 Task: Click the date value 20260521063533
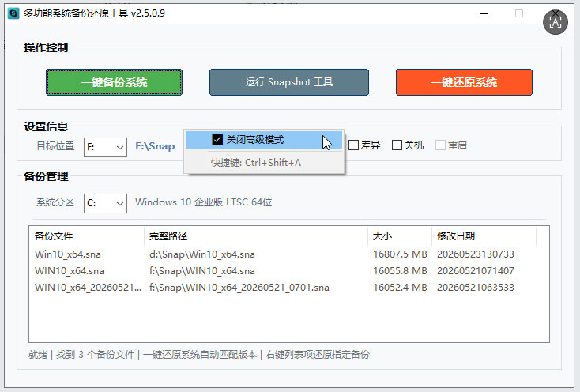tap(476, 288)
